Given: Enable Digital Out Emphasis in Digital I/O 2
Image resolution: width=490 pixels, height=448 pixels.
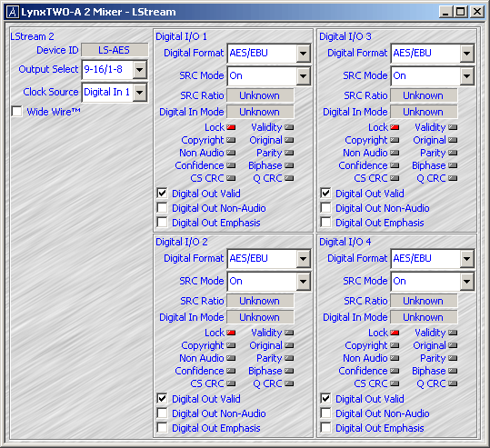Looking at the screenshot, I should [x=162, y=428].
